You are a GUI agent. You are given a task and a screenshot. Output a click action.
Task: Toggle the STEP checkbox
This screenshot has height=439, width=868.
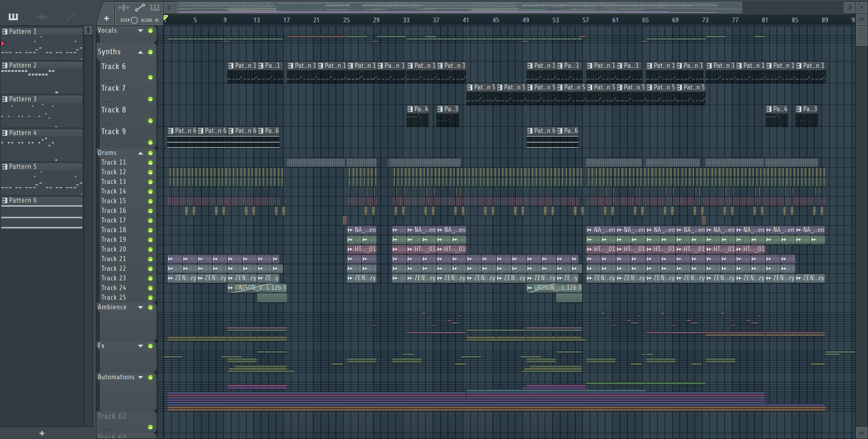point(134,20)
